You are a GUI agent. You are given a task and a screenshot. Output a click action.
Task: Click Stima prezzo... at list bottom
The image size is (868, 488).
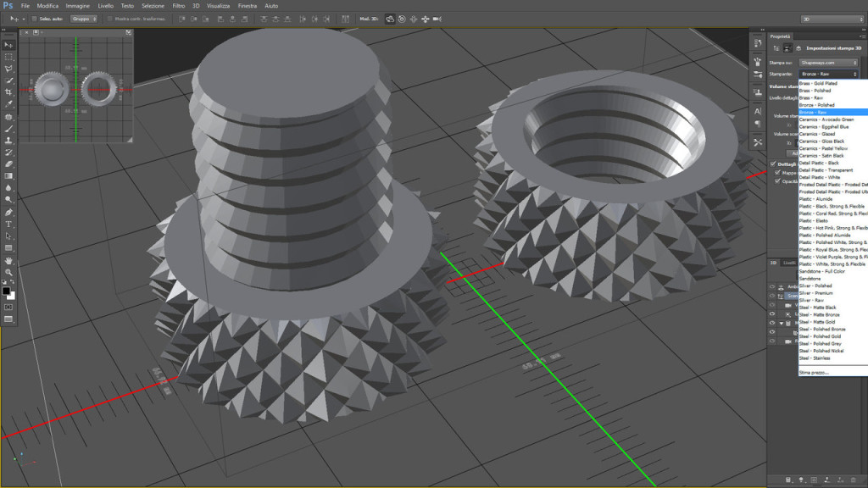point(815,372)
